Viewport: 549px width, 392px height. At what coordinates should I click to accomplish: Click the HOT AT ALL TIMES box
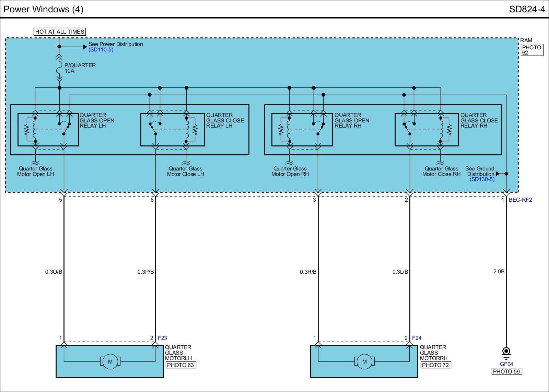coord(60,32)
